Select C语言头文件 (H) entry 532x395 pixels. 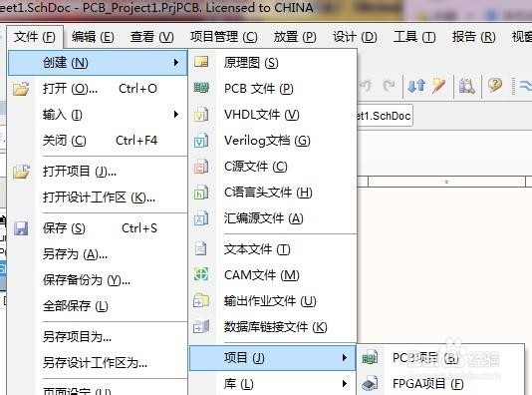[x=273, y=193]
